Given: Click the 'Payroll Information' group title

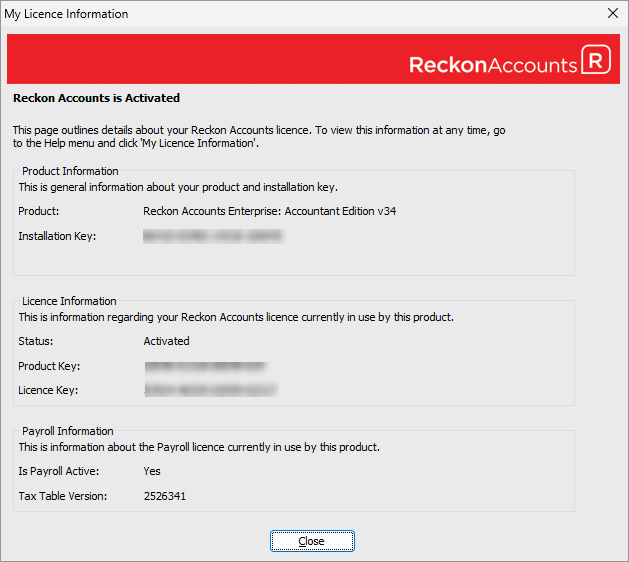Looking at the screenshot, I should tap(68, 431).
